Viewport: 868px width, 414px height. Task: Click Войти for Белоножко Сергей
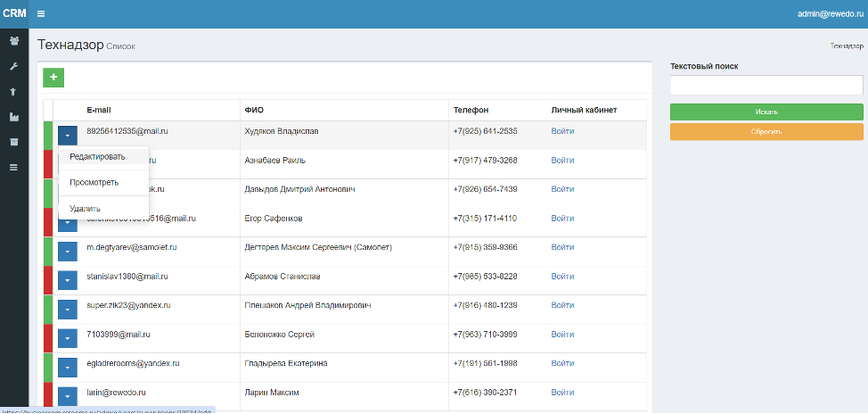coord(562,335)
